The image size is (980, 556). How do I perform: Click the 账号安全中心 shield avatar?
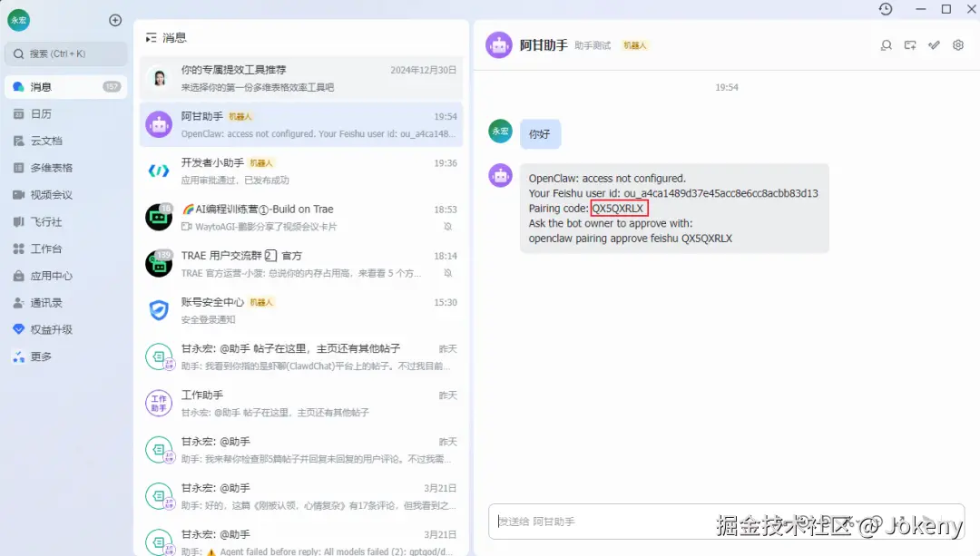(159, 310)
